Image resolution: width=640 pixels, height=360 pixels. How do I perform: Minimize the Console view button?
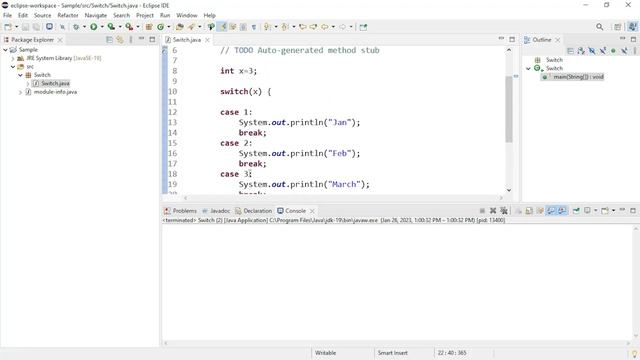[622, 210]
